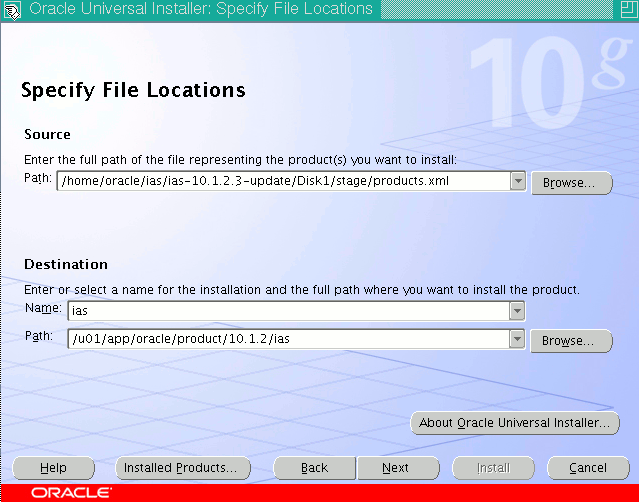Click into the Destination Name field
639x502 pixels.
pos(289,311)
